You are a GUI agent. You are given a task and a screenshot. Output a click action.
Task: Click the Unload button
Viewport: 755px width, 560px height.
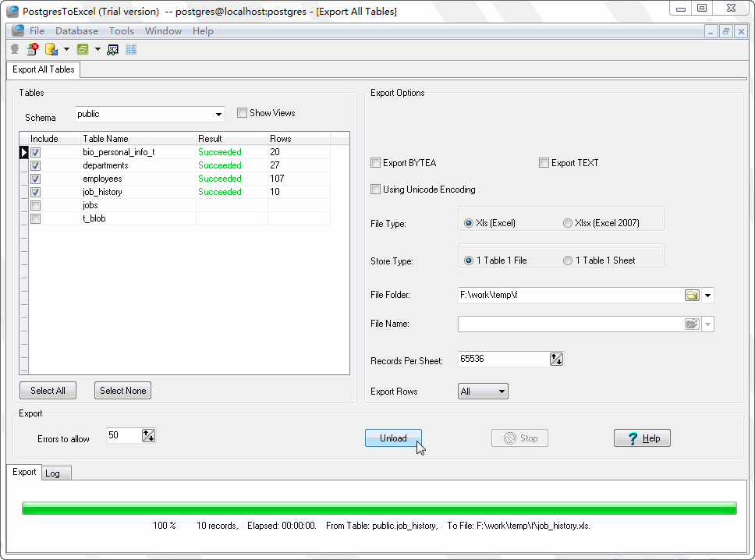click(x=393, y=438)
